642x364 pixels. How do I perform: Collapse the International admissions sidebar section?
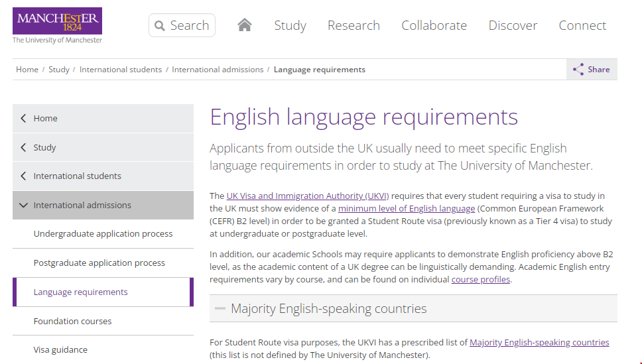click(24, 205)
